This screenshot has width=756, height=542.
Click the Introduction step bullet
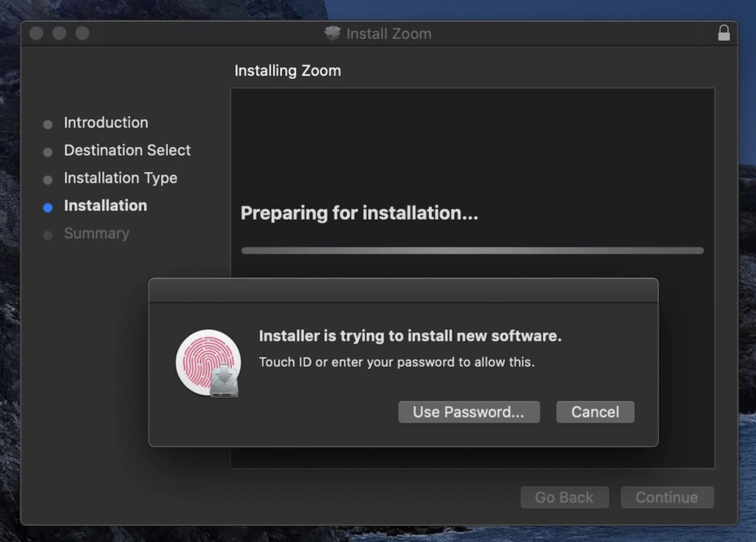click(47, 123)
